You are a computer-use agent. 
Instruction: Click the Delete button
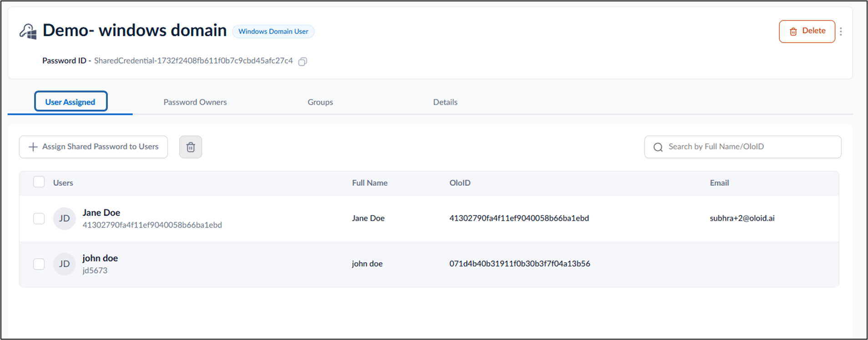(x=807, y=31)
